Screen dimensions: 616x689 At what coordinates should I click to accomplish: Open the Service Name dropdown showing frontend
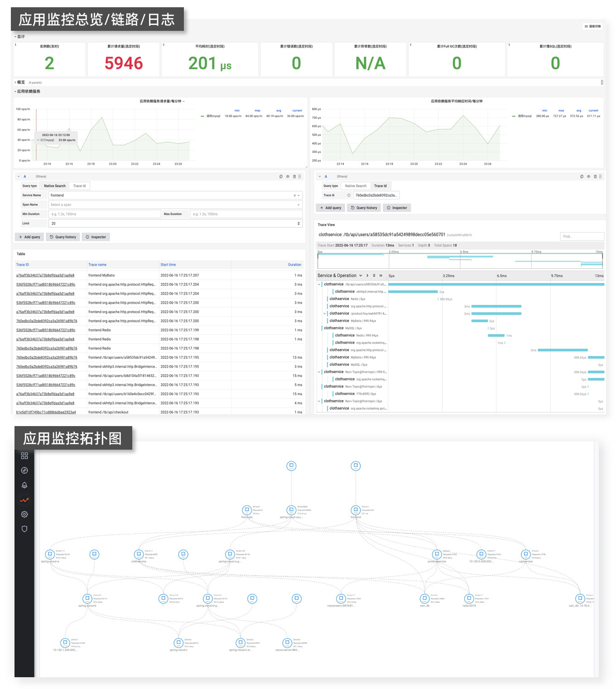[x=175, y=195]
